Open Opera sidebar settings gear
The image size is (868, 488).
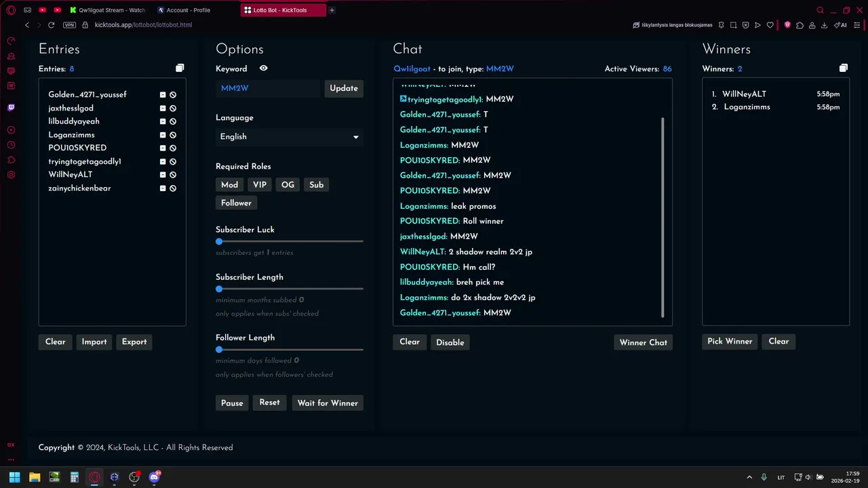coord(11,175)
